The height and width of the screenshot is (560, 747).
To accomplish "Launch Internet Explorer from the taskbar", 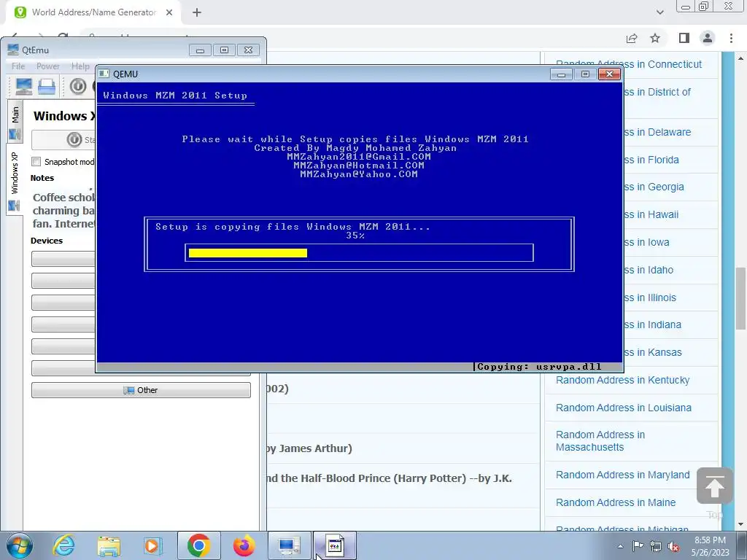I will [64, 545].
